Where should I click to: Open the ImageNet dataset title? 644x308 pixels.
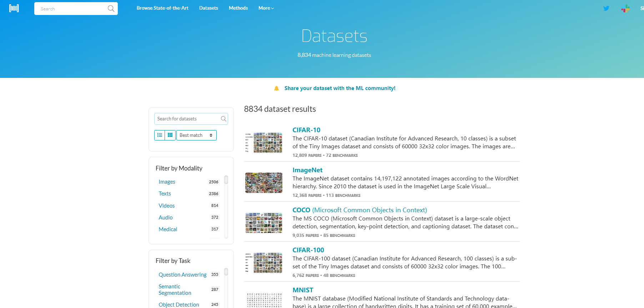point(307,170)
